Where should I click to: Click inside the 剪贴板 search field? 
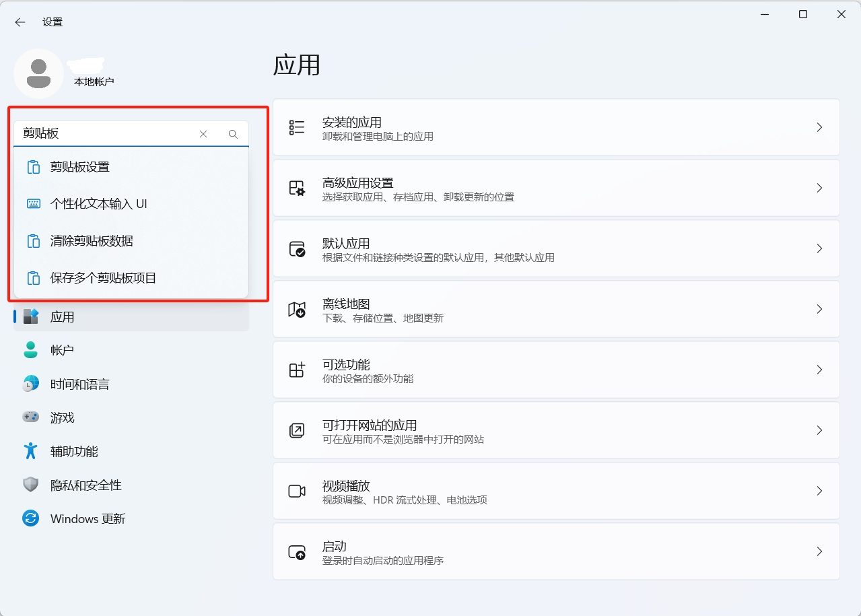pyautogui.click(x=108, y=134)
